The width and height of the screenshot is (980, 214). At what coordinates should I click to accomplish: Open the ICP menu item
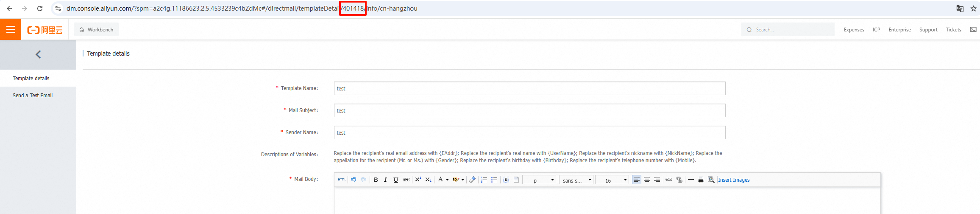pyautogui.click(x=876, y=30)
